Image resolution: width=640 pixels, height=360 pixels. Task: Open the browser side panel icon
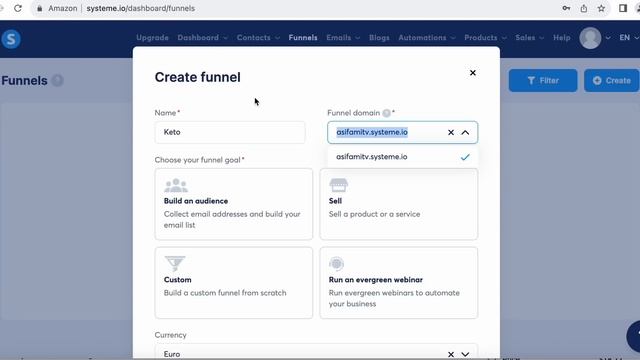pos(623,8)
